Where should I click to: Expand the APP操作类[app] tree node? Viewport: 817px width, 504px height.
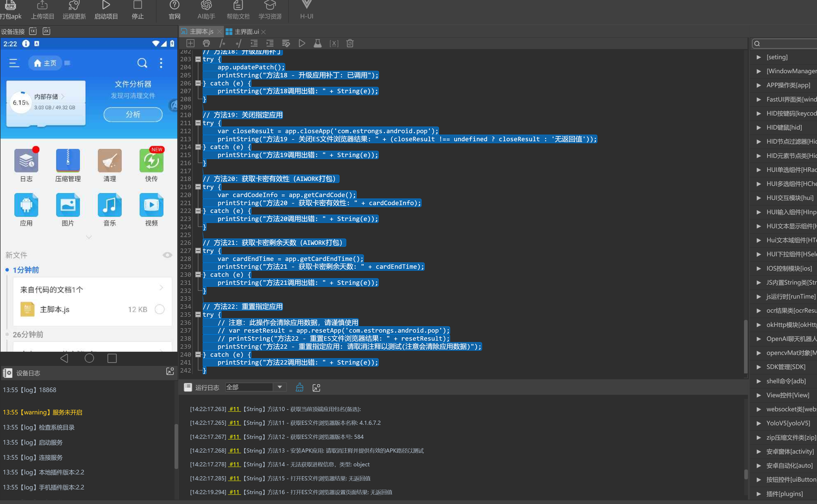[759, 85]
